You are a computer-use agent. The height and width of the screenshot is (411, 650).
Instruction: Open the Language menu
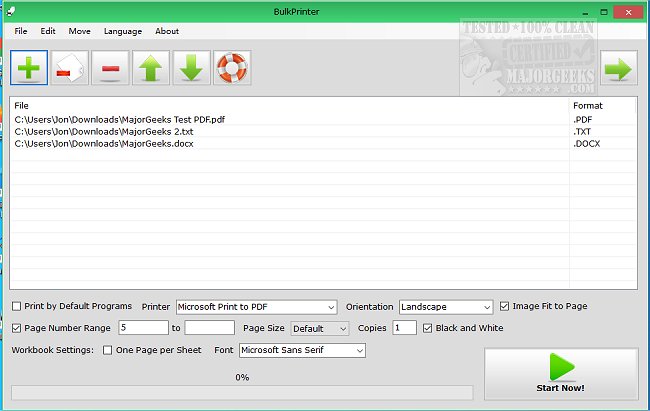[x=123, y=31]
